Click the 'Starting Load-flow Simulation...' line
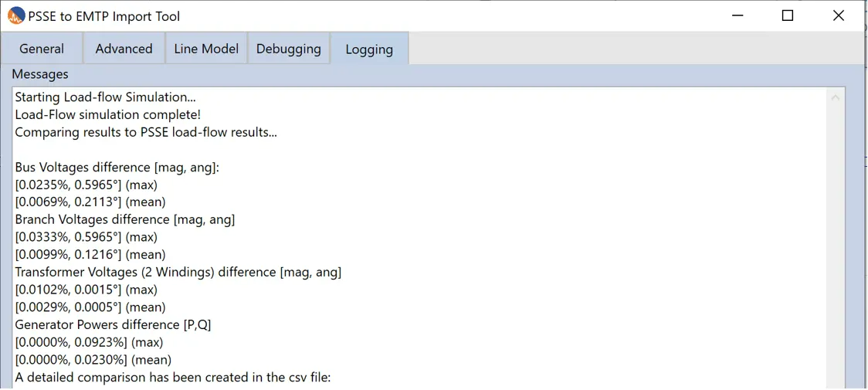868x390 pixels. (x=105, y=97)
